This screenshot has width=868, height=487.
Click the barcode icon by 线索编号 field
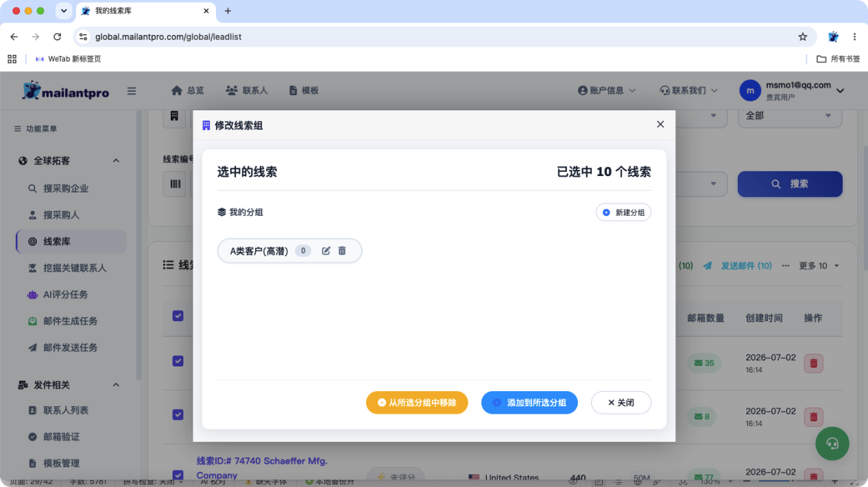tap(175, 184)
